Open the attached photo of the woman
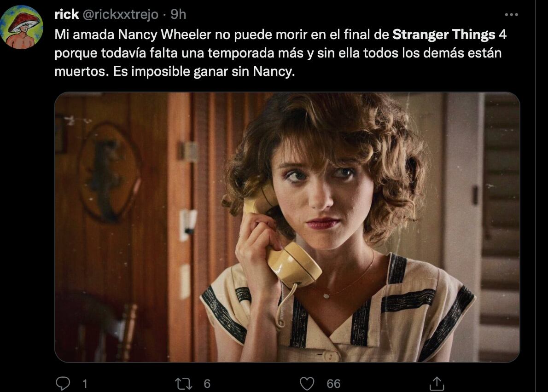Image resolution: width=548 pixels, height=392 pixels. pos(287,227)
